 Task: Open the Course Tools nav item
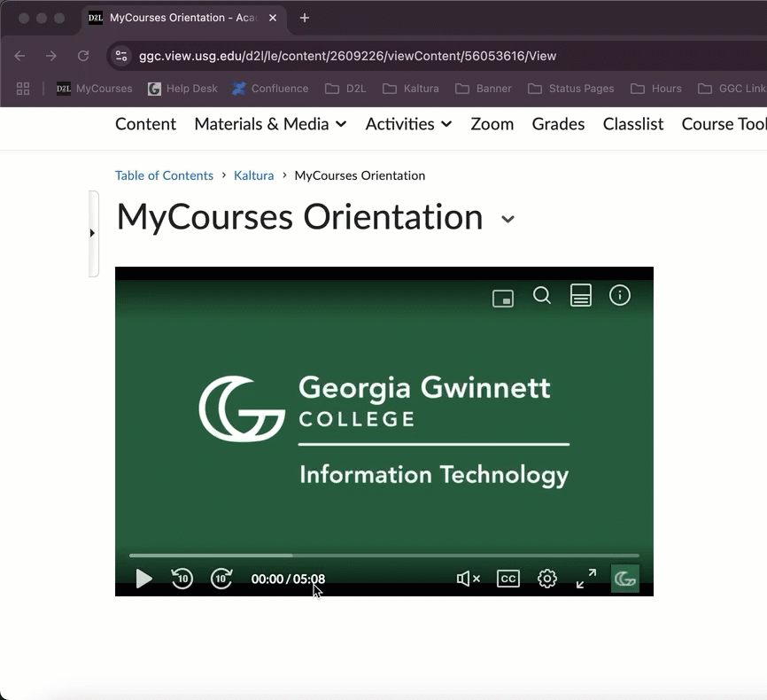[724, 124]
